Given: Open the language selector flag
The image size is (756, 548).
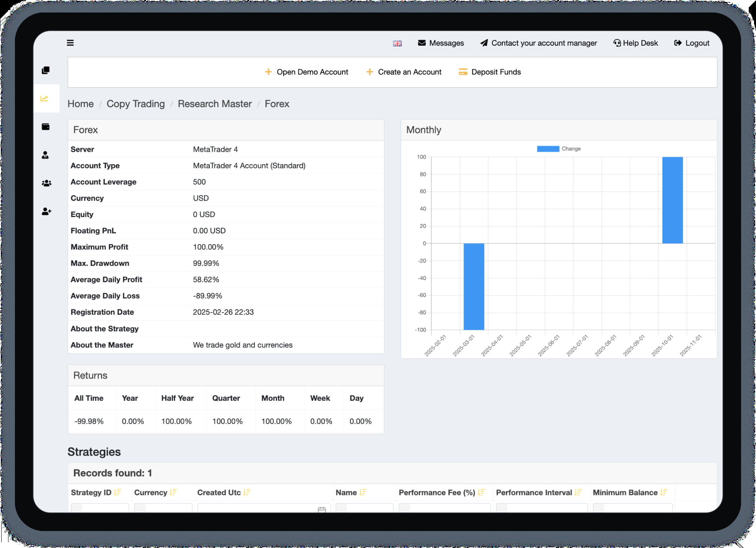Looking at the screenshot, I should 397,43.
